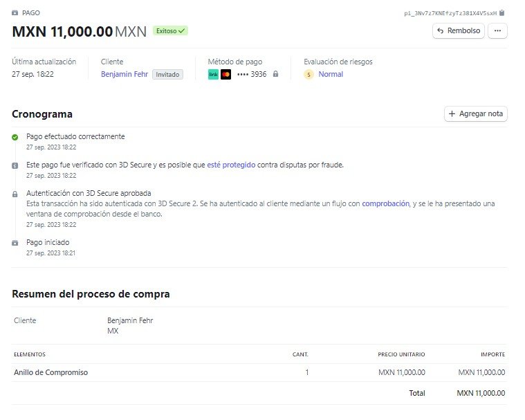Click the PAGO header icon
This screenshot has height=420, width=525.
tap(15, 12)
